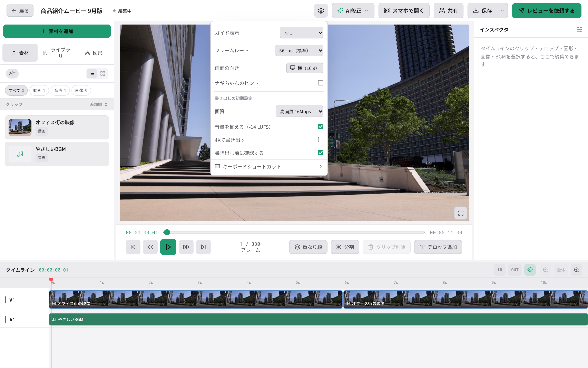This screenshot has width=588, height=368.
Task: Select the second オフィス街の映像 clip on V1
Action: coord(465,299)
